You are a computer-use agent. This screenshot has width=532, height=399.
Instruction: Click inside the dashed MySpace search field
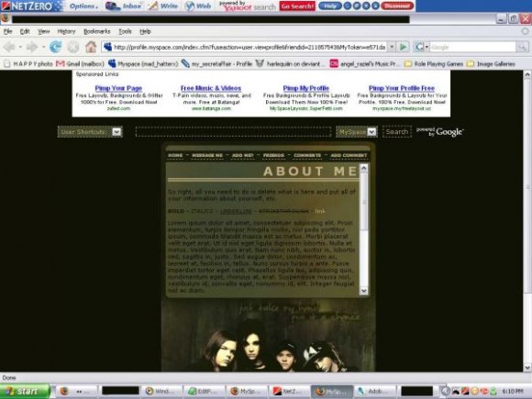point(233,132)
